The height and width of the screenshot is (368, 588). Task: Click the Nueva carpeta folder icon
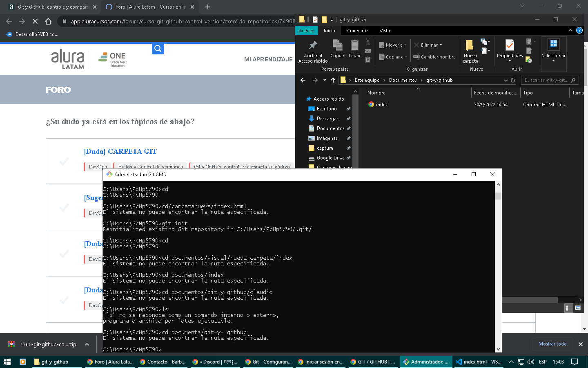tap(470, 45)
